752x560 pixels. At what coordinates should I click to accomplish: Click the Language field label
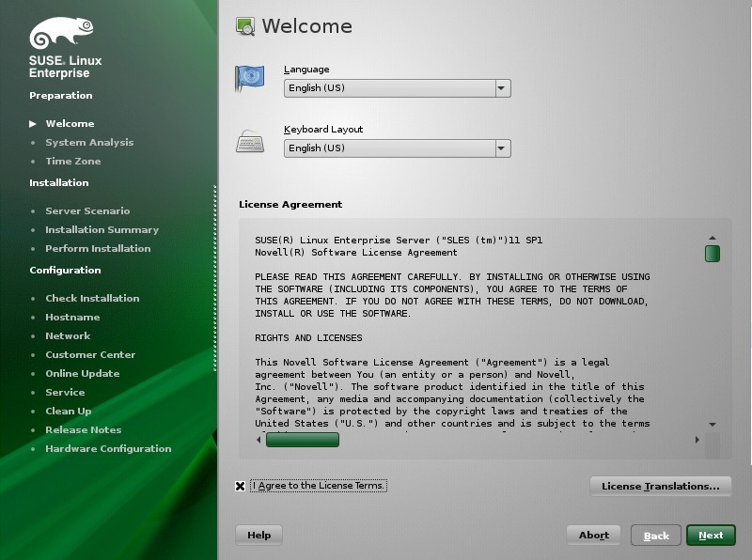coord(306,70)
